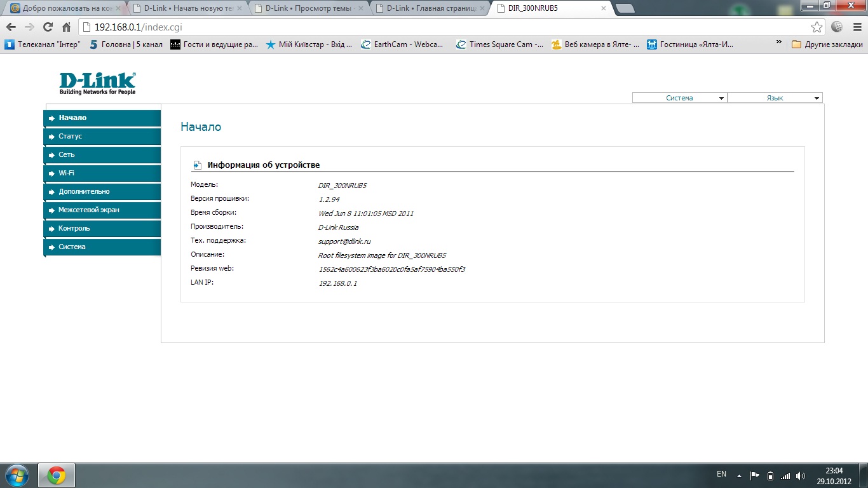868x488 pixels.
Task: Click the 'Начало' page heading
Action: tap(201, 127)
